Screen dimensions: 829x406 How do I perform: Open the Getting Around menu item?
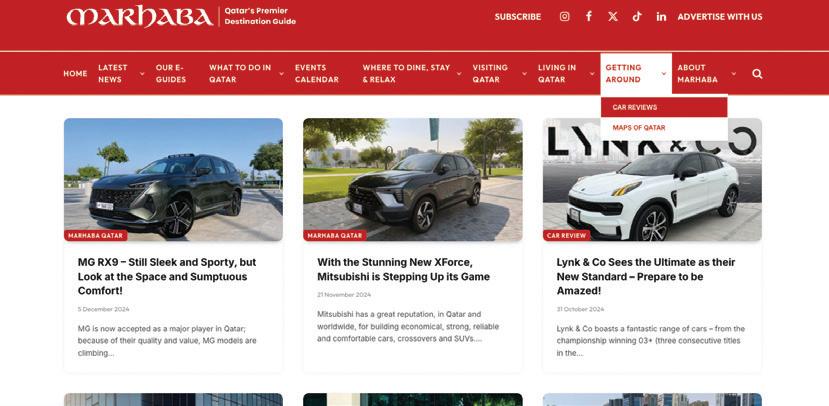[623, 73]
